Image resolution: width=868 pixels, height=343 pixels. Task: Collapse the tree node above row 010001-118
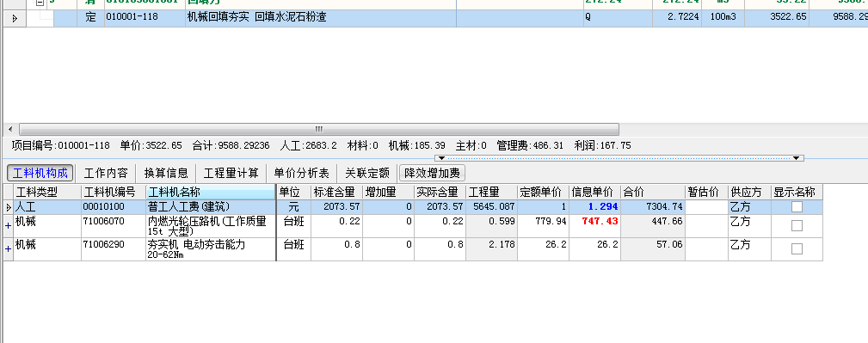coord(40,2)
